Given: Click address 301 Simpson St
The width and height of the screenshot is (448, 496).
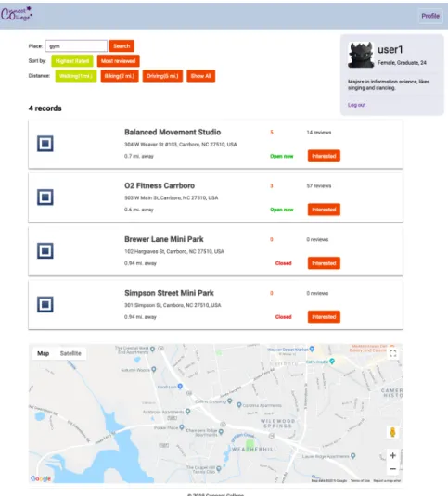Looking at the screenshot, I should 173,305.
